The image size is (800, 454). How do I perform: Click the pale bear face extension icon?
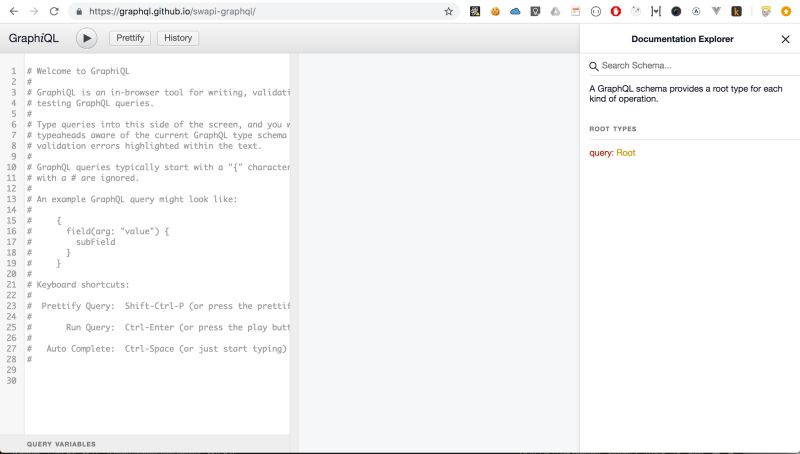[x=636, y=11]
